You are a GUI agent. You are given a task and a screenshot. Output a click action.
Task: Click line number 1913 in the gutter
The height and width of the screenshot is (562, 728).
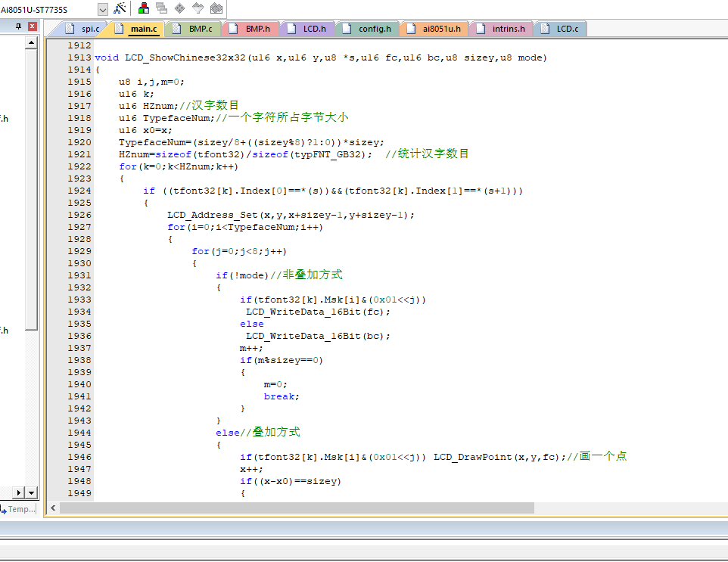pos(79,57)
